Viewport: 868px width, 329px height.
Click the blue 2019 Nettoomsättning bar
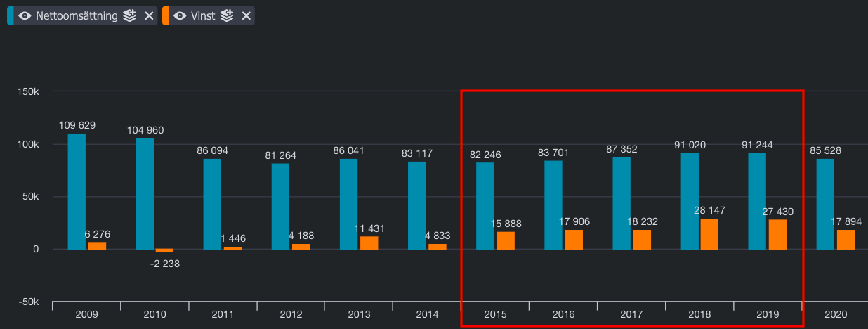tap(757, 201)
